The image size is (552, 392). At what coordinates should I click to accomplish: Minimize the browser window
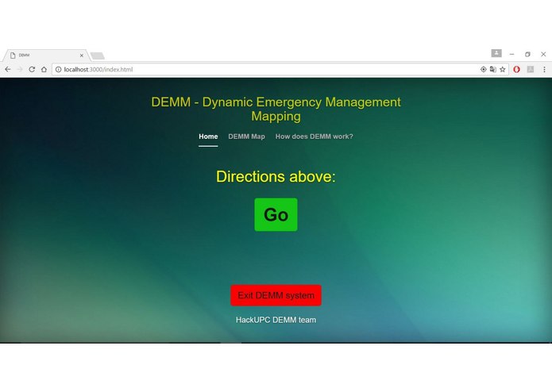tap(511, 54)
